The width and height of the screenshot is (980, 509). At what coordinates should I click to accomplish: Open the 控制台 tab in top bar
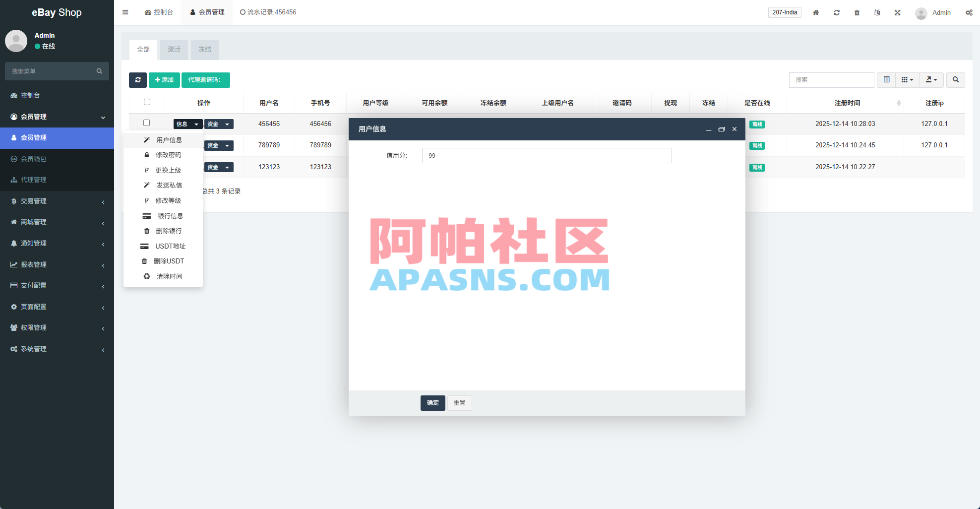point(159,12)
